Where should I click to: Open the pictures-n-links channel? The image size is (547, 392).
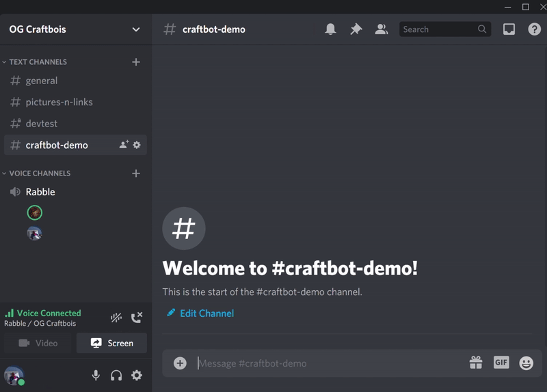75,102
